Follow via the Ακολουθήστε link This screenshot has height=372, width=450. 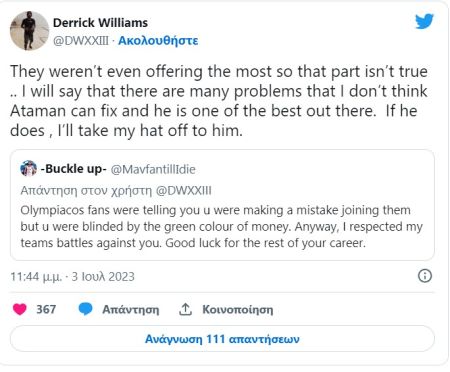(x=158, y=40)
